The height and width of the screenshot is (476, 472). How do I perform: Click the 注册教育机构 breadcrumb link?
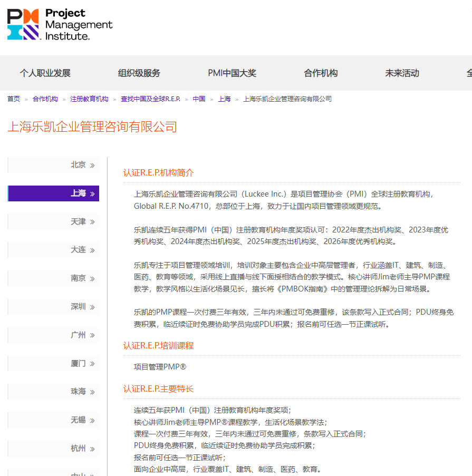click(89, 99)
